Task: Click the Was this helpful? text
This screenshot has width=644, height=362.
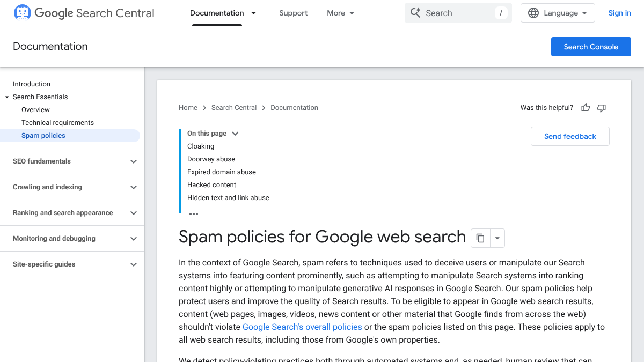Action: tap(547, 108)
